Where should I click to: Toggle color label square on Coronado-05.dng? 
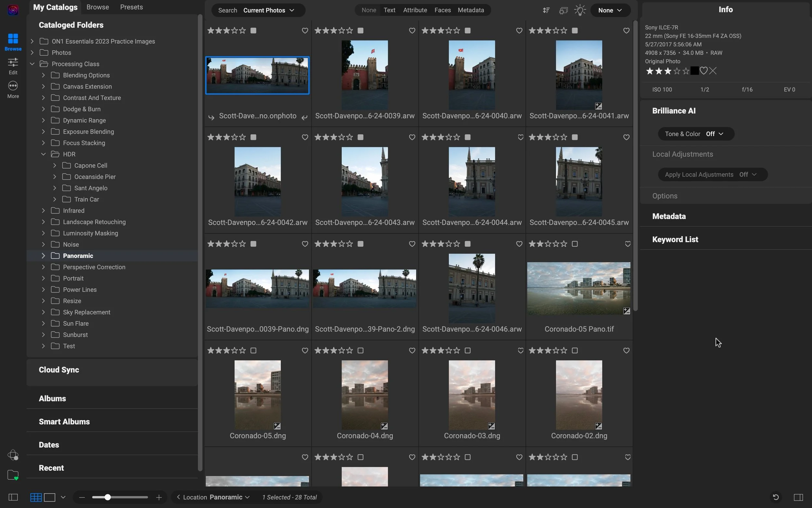tap(253, 350)
